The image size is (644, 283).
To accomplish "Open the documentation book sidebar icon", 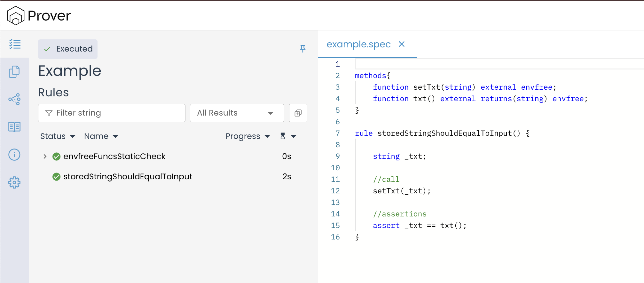I will click(14, 127).
